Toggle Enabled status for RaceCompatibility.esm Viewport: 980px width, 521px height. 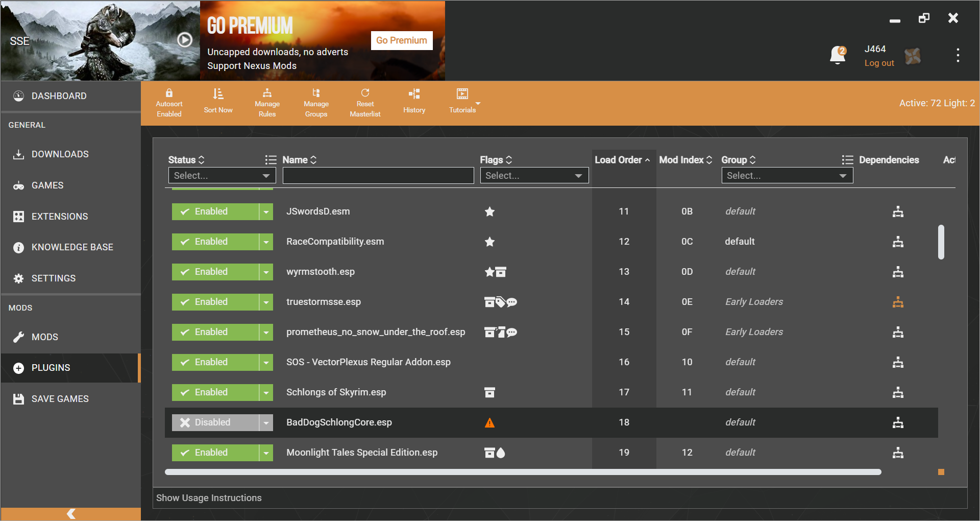point(215,242)
